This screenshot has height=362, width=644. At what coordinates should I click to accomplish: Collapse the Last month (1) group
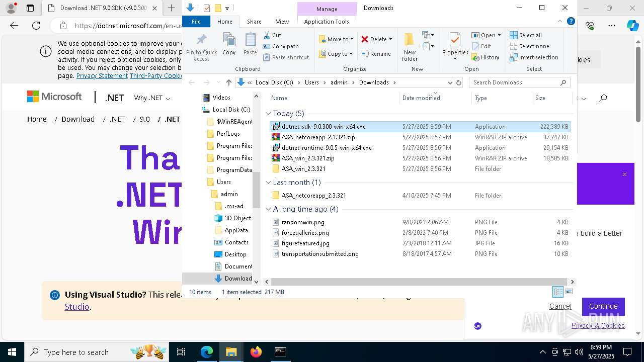(268, 183)
